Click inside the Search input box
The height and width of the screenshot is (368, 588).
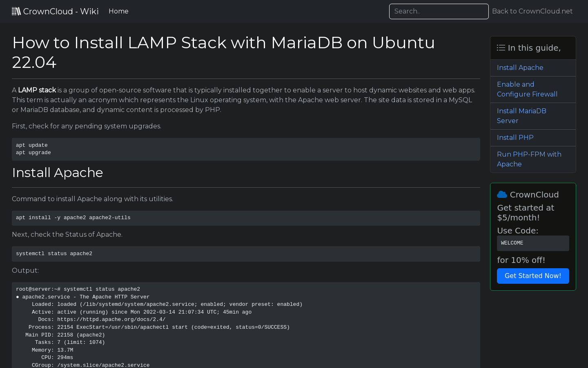click(439, 11)
